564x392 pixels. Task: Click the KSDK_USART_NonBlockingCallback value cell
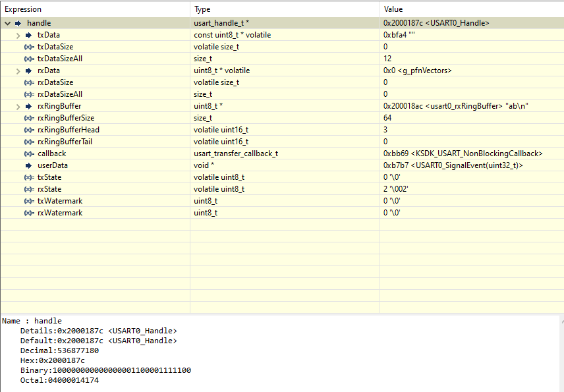[x=462, y=154]
